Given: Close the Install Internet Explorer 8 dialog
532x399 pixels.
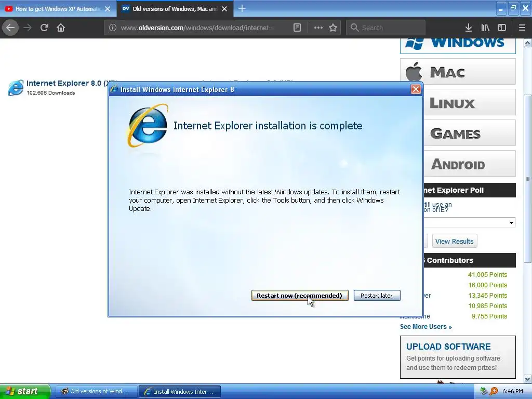Looking at the screenshot, I should (415, 89).
